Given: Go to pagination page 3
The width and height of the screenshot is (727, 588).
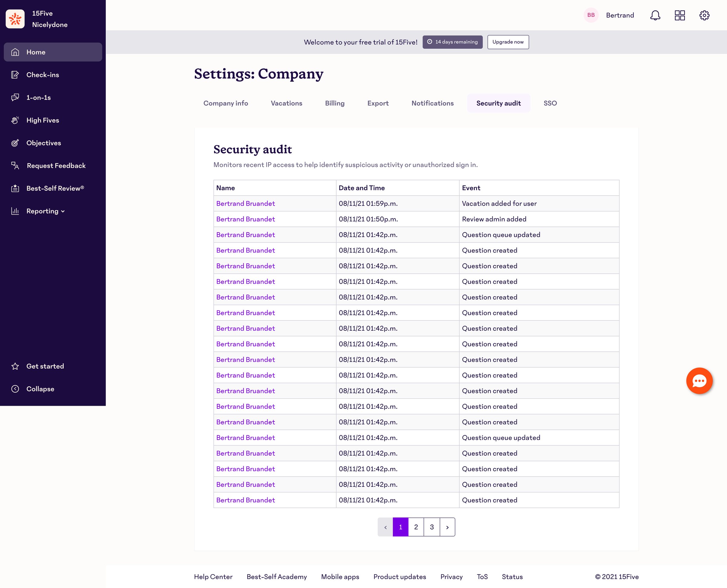Looking at the screenshot, I should point(432,527).
